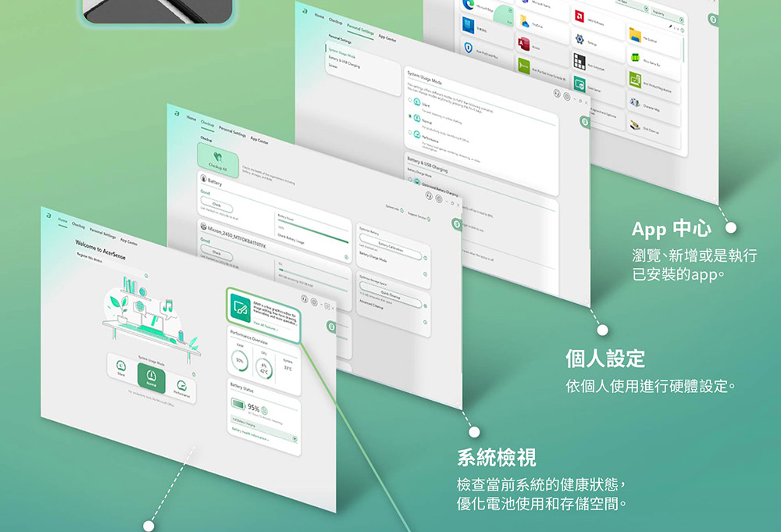Click the Support Service icon in Checkup window

[x=428, y=219]
